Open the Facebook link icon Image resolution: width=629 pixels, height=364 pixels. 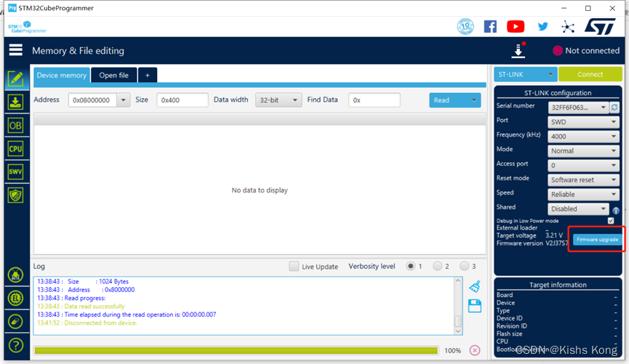pyautogui.click(x=490, y=27)
